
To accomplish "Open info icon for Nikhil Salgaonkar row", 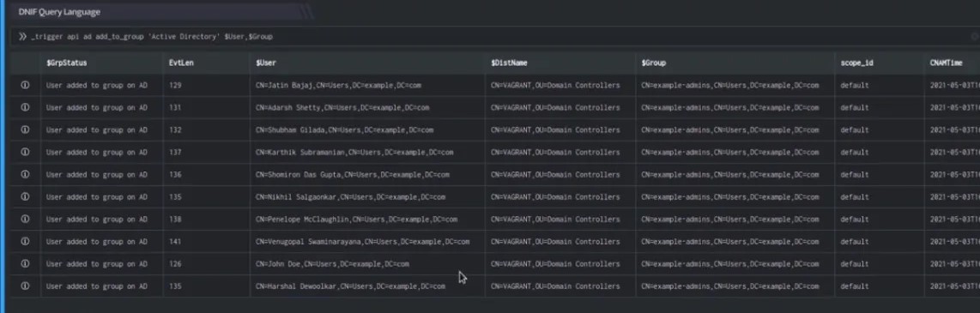I will [25, 196].
